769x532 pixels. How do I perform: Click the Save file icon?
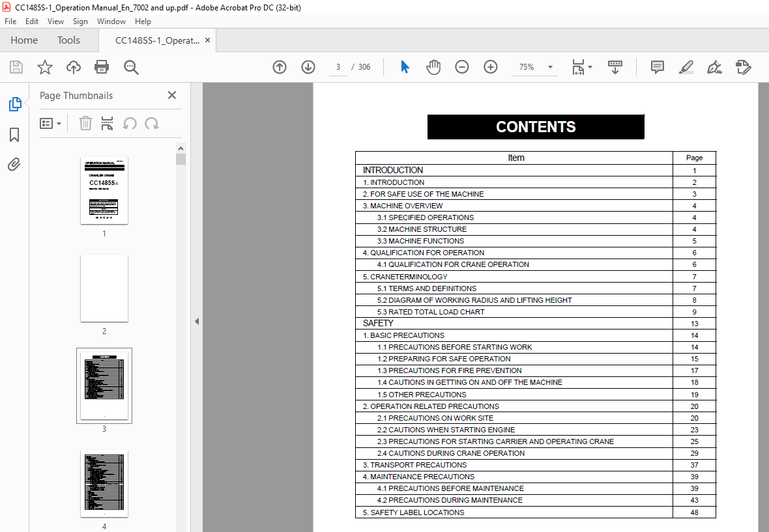16,67
